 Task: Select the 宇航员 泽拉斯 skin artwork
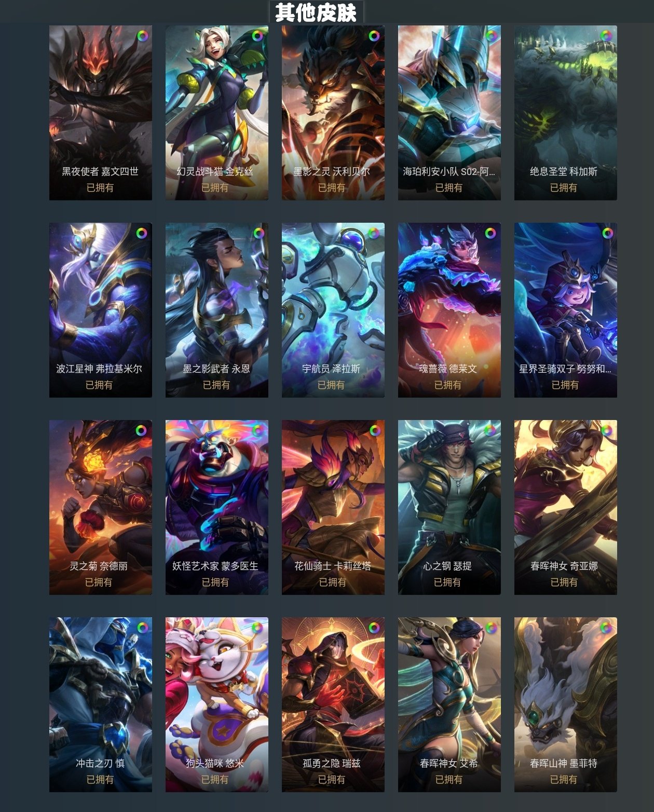click(x=333, y=310)
